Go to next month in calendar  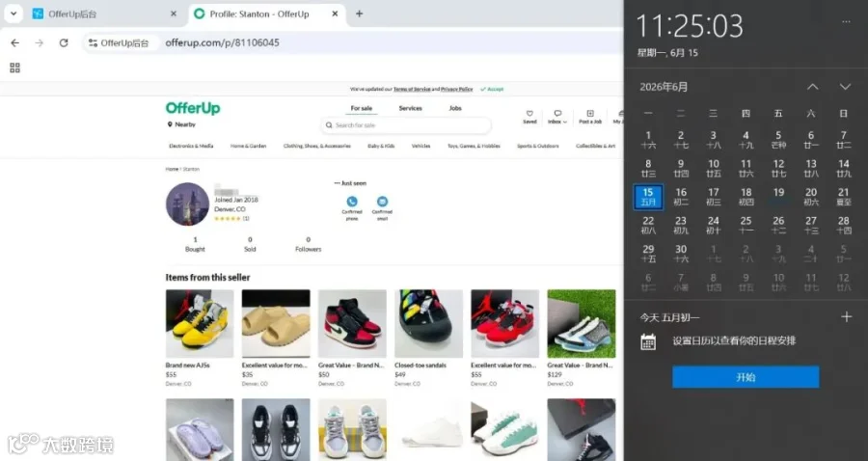845,87
